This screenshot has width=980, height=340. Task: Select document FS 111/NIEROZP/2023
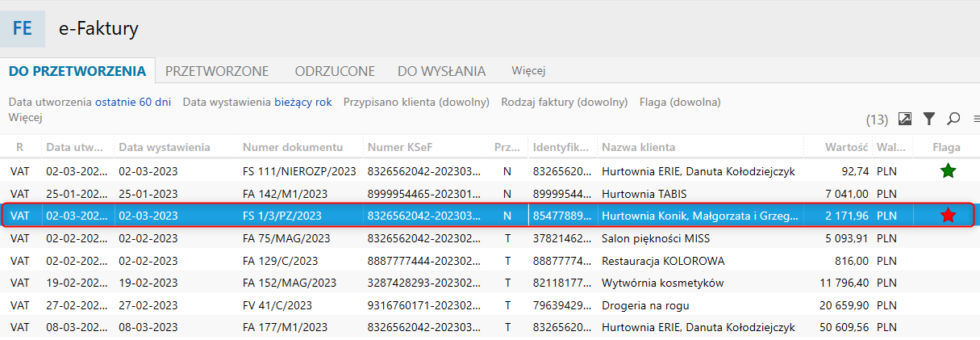coord(299,171)
